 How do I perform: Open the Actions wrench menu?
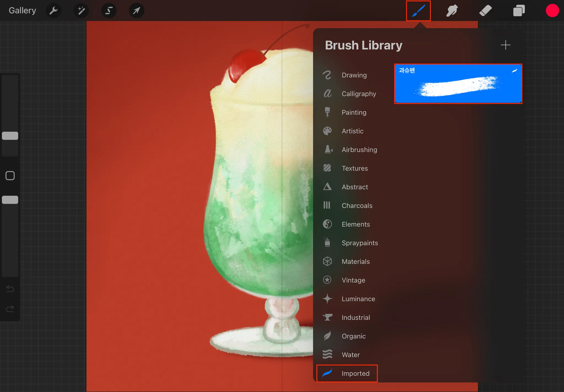tap(53, 11)
